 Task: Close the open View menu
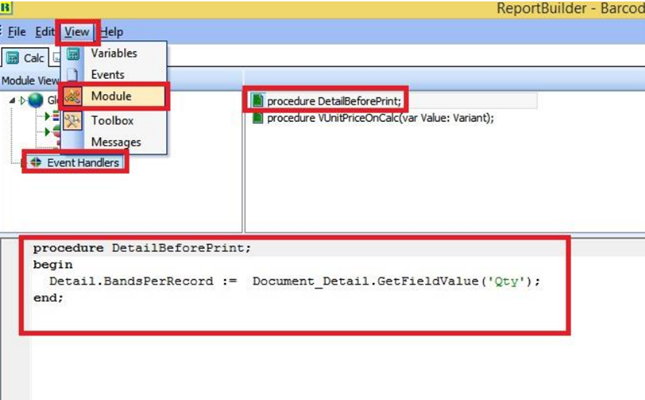pos(77,32)
